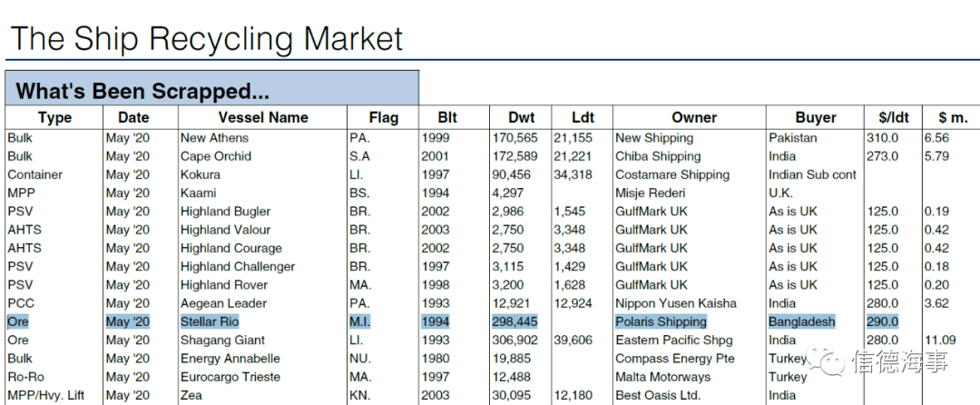This screenshot has width=980, height=405.
Task: Click built year 1980
Action: 436,359
